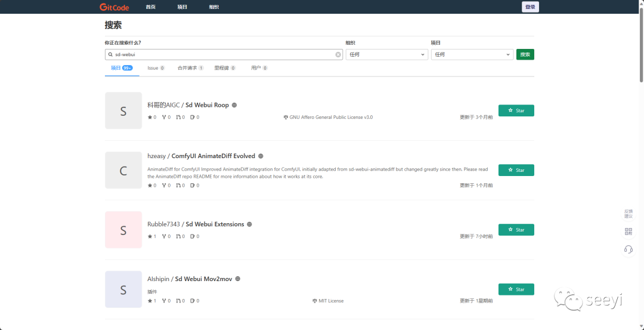Open the 用户 results tab
Image resolution: width=644 pixels, height=330 pixels.
[x=259, y=68]
